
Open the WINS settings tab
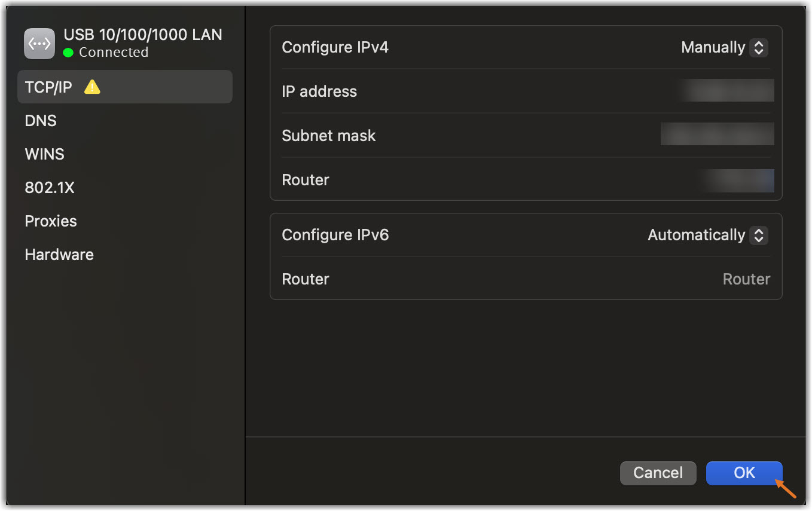click(x=44, y=154)
